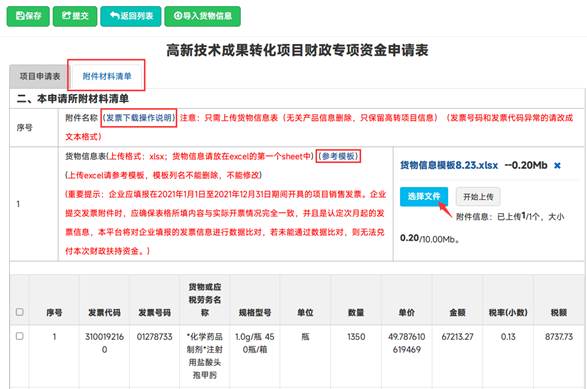This screenshot has width=587, height=389.
Task: Click the blue 选择文件 button
Action: (424, 197)
